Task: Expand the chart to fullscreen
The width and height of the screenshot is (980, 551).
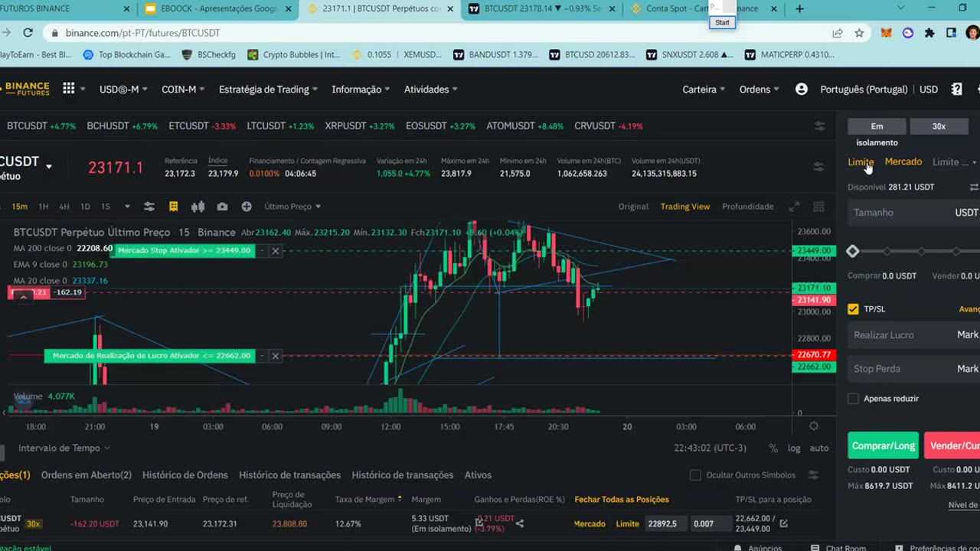Action: 795,207
